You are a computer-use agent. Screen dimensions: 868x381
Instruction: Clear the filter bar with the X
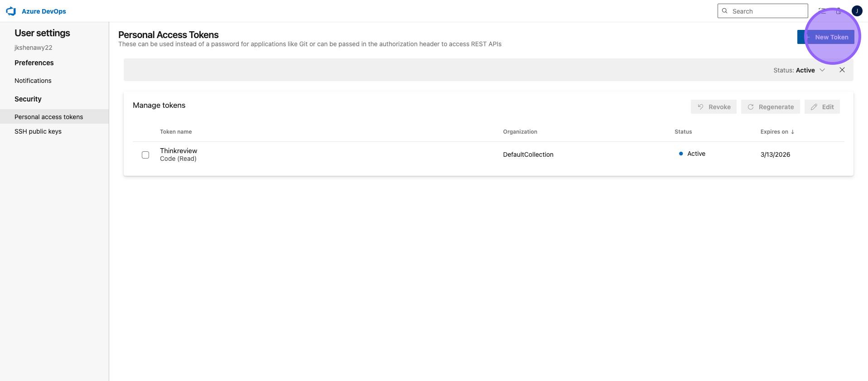click(842, 70)
